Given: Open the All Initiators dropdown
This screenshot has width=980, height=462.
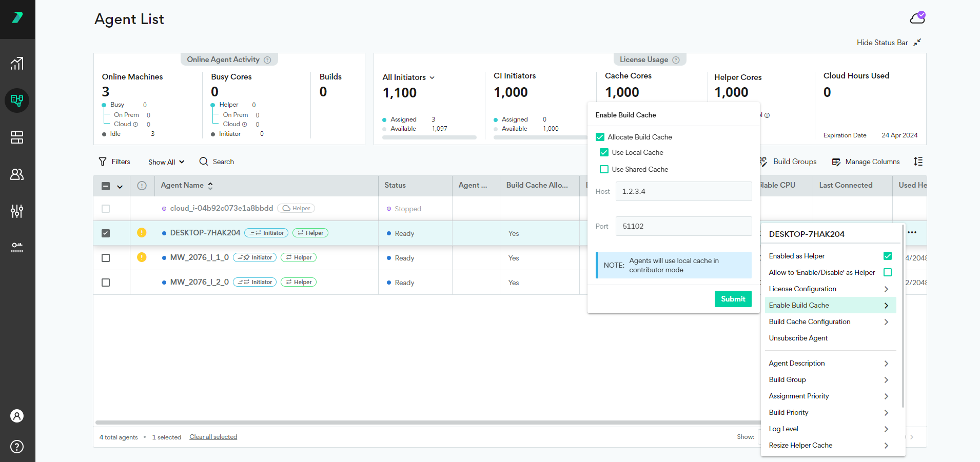Looking at the screenshot, I should pos(408,77).
